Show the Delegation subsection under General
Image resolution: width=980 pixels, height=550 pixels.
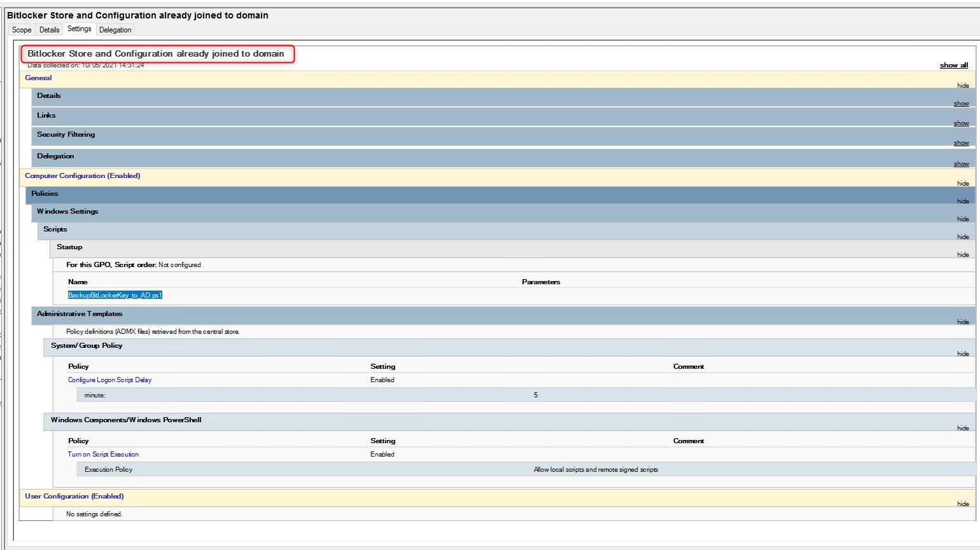pos(961,164)
